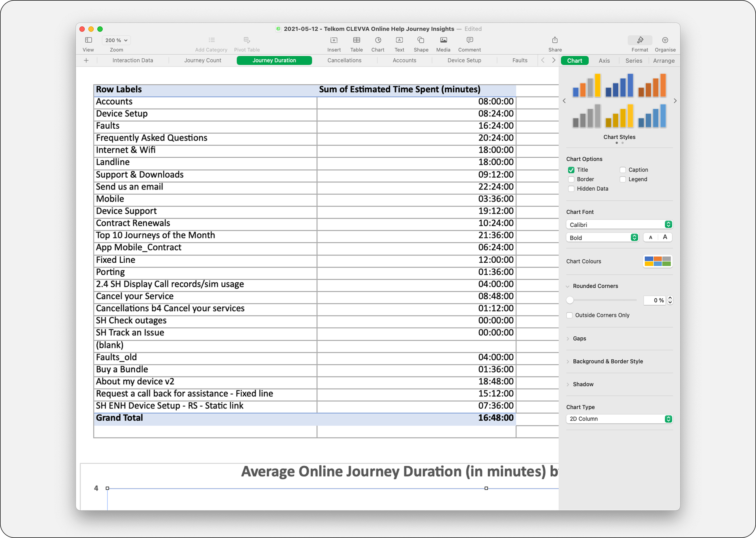Viewport: 756px width, 538px height.
Task: Open the 2D Column chart type dropdown
Action: pyautogui.click(x=619, y=419)
